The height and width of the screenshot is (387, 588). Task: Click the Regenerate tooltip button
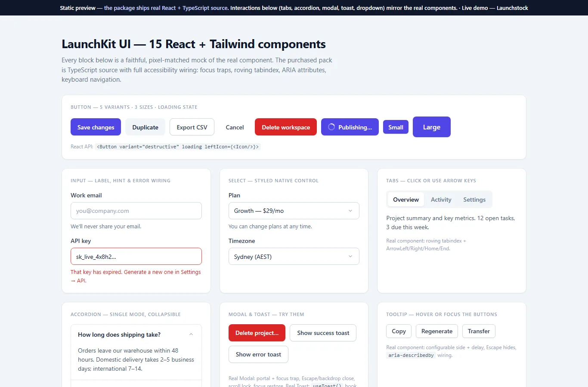437,331
